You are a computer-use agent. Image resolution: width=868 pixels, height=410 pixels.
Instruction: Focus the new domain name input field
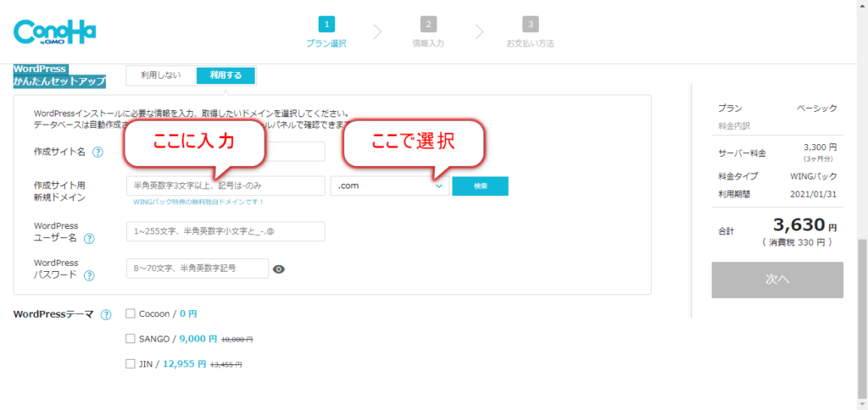225,186
